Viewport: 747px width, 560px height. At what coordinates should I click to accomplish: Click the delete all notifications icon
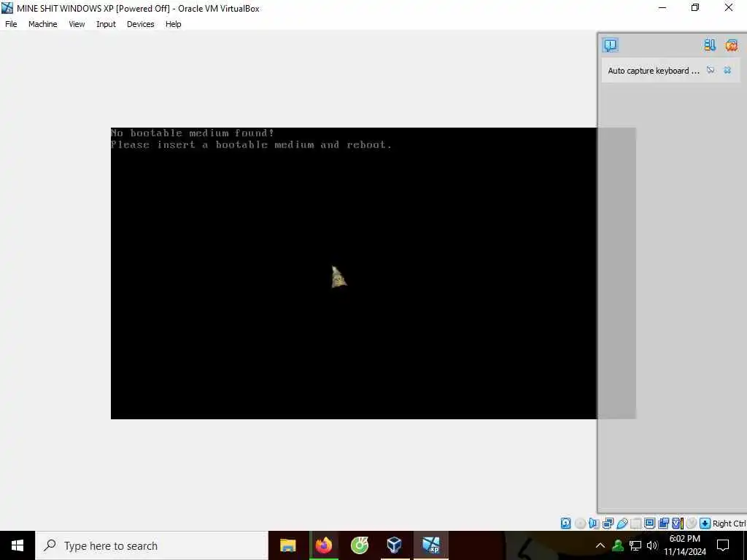point(731,45)
